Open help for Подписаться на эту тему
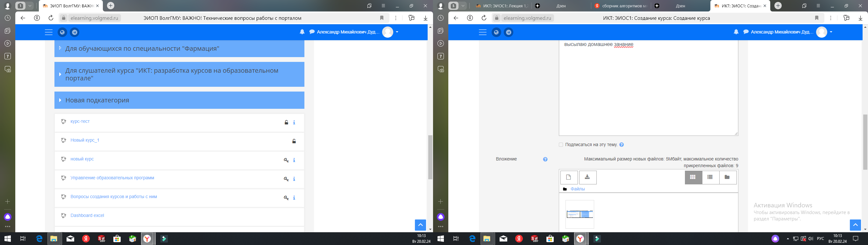Image resolution: width=868 pixels, height=245 pixels. point(622,145)
